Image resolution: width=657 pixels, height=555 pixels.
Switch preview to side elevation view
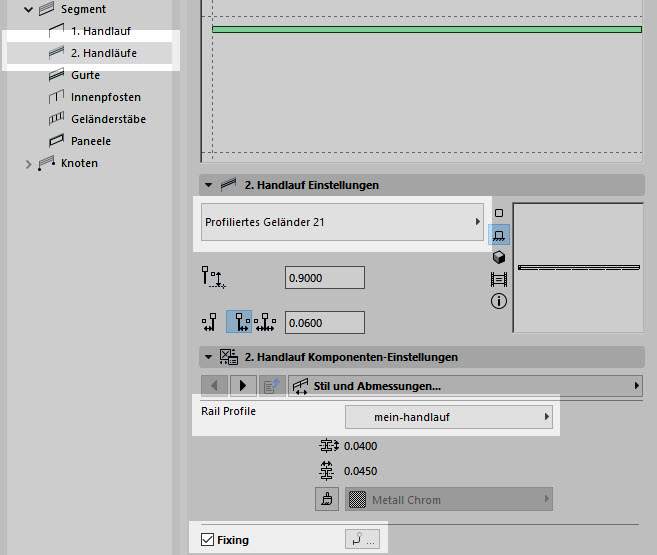499,235
